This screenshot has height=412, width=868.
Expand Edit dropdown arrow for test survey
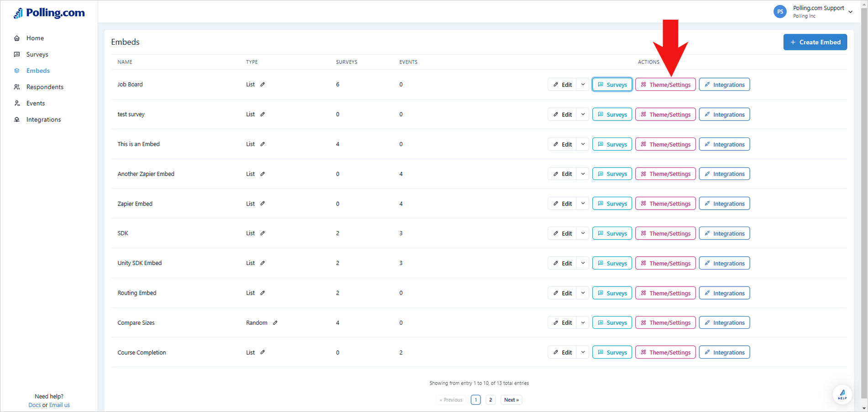point(583,114)
